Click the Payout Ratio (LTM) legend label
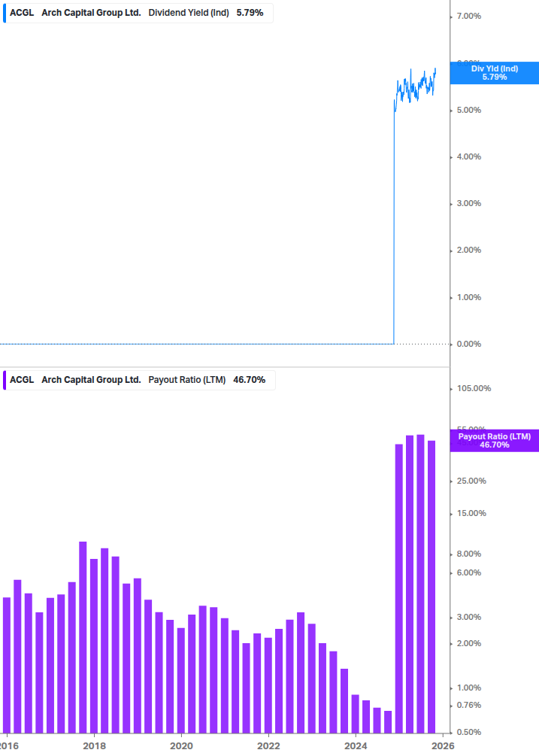This screenshot has width=539, height=756. point(187,380)
